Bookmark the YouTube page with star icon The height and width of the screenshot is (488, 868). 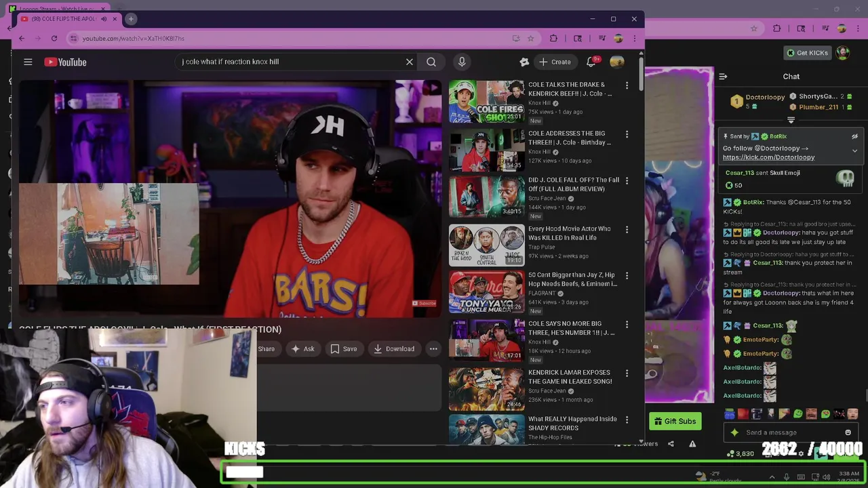tap(530, 39)
